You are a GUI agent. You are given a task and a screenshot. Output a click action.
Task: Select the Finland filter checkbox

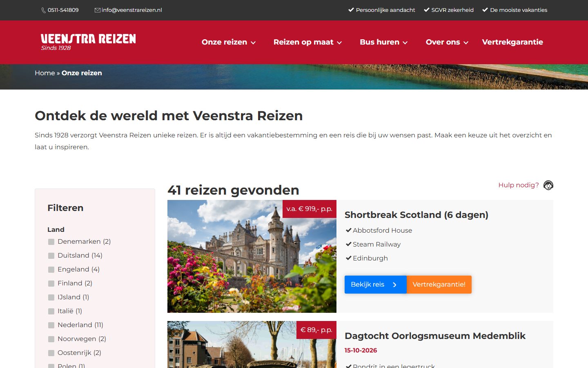pyautogui.click(x=51, y=283)
